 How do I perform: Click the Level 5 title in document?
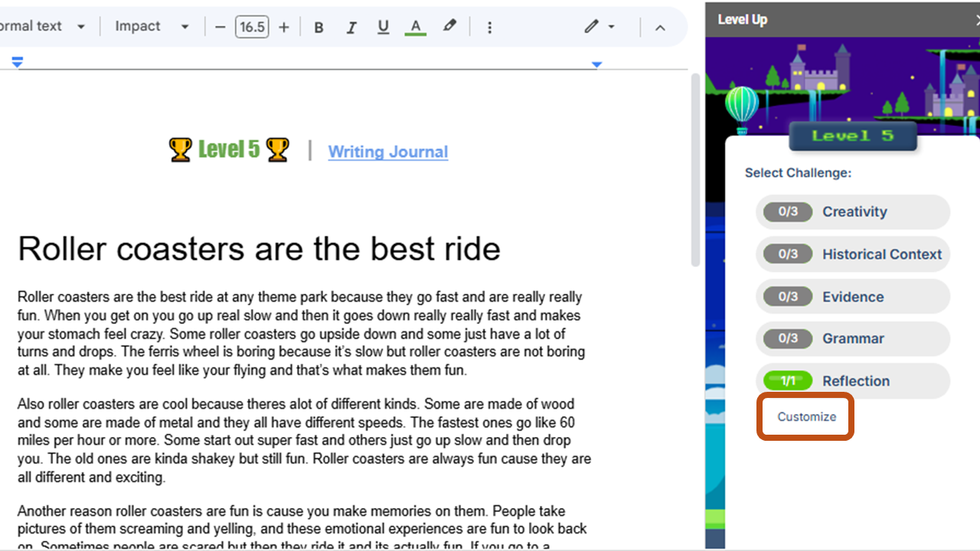coord(229,150)
